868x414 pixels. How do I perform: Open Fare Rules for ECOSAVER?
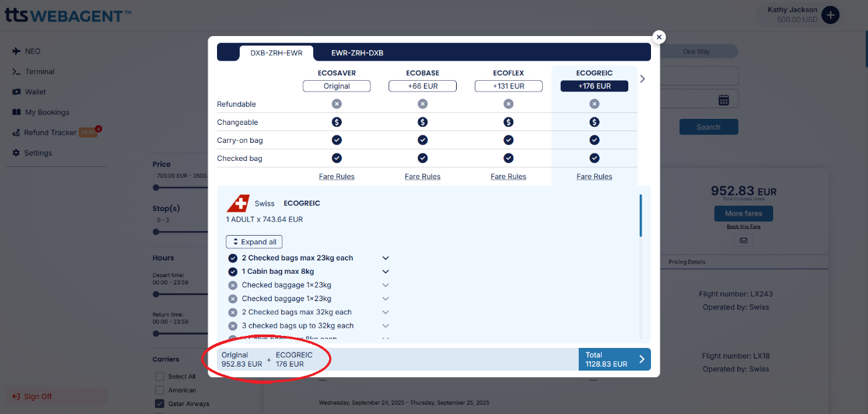pos(337,176)
